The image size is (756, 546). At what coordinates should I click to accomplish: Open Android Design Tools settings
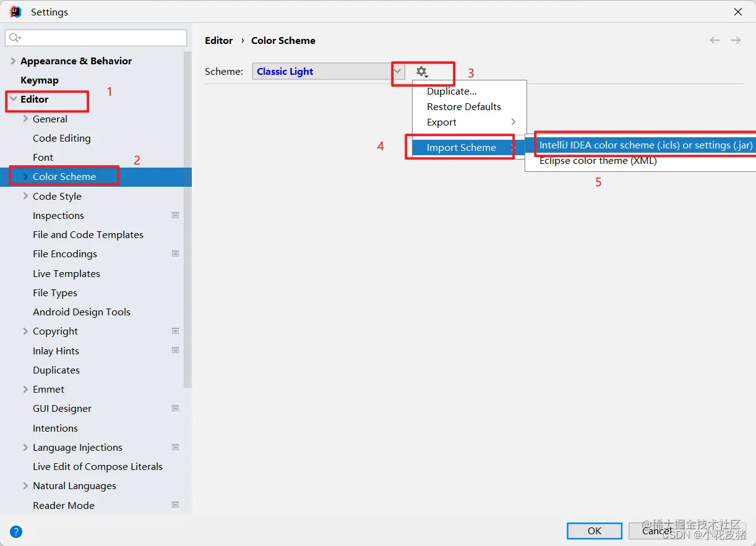82,312
